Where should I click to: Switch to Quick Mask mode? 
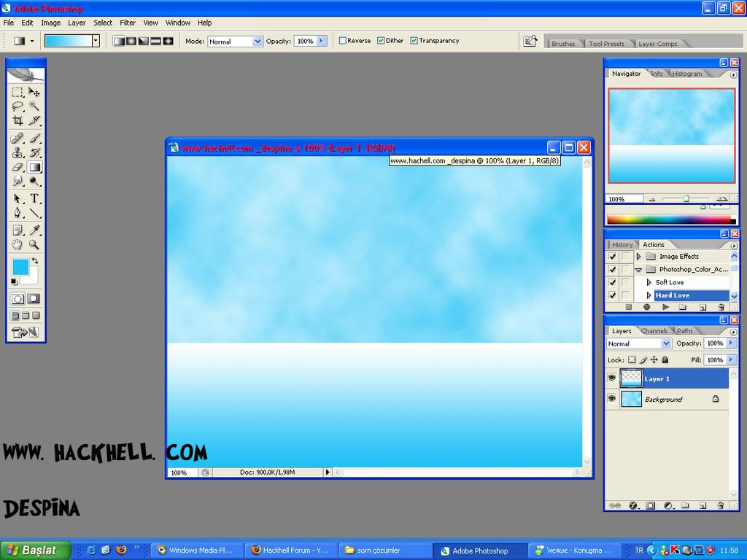(34, 299)
